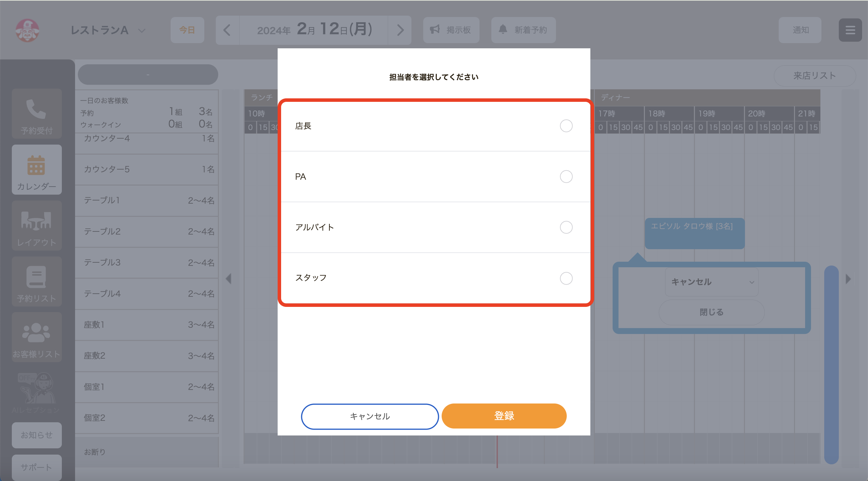Open the hamburger menu icon
Screen dimensions: 868x481
[850, 30]
